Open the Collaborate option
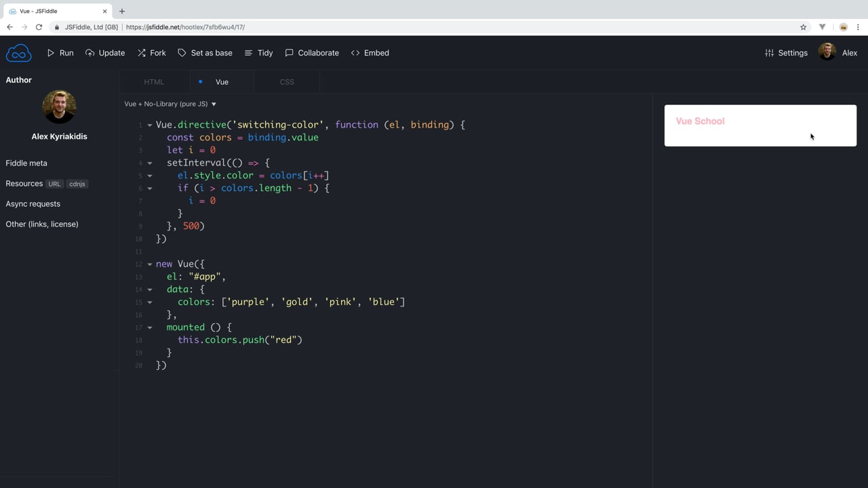Viewport: 868px width, 488px height. coord(312,53)
